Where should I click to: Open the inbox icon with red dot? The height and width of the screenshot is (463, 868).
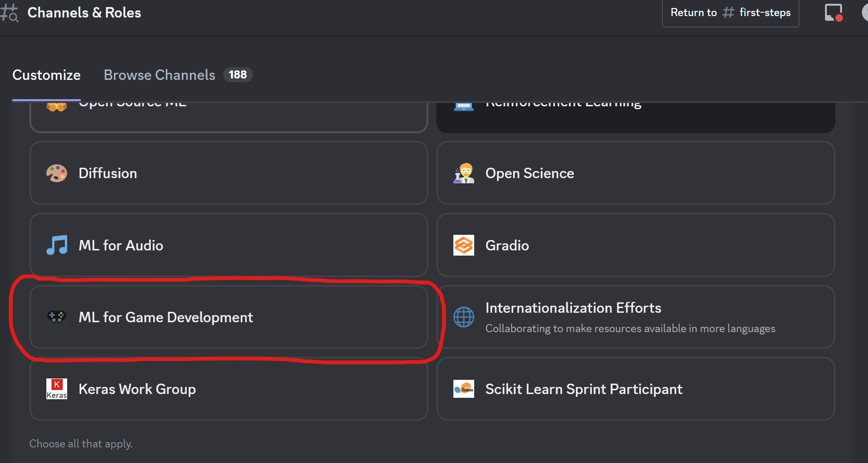pyautogui.click(x=833, y=13)
